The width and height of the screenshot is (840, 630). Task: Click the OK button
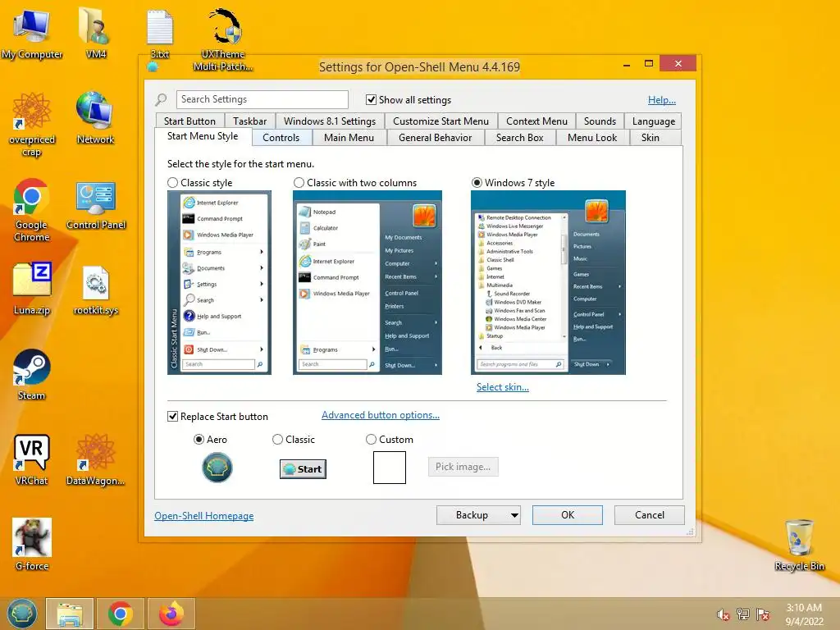568,515
